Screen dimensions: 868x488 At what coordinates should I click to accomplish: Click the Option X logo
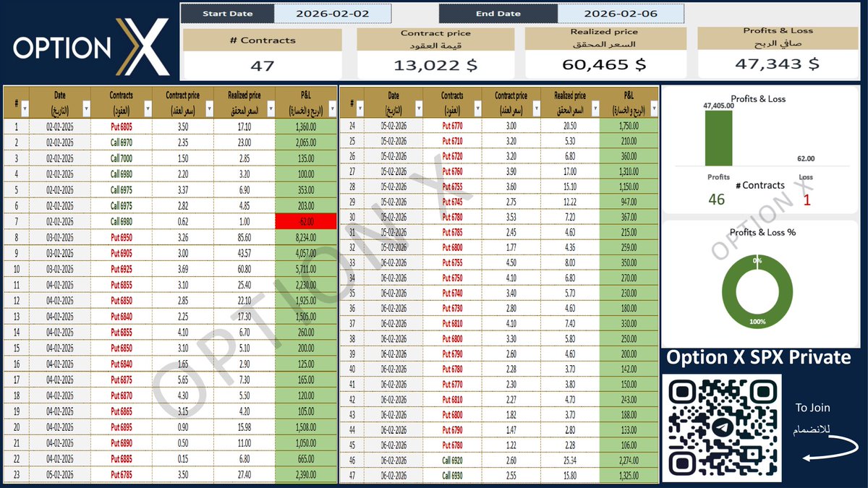(x=91, y=48)
